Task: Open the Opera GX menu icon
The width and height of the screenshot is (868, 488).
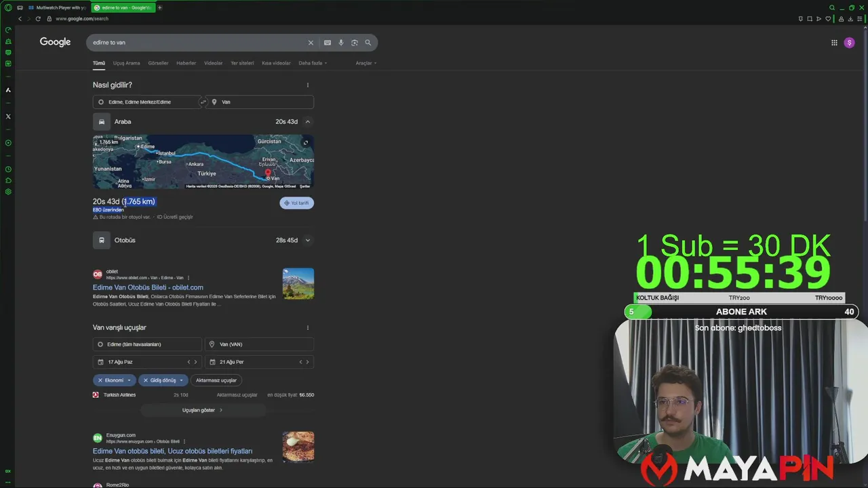Action: coord(8,7)
